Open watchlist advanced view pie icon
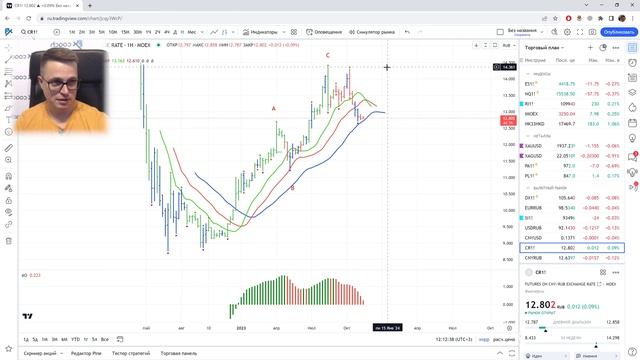 [x=603, y=48]
